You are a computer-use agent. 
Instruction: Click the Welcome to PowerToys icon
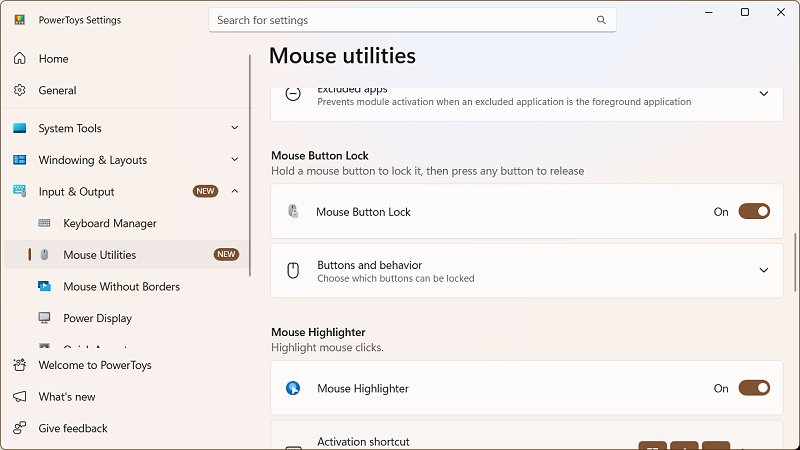[19, 365]
